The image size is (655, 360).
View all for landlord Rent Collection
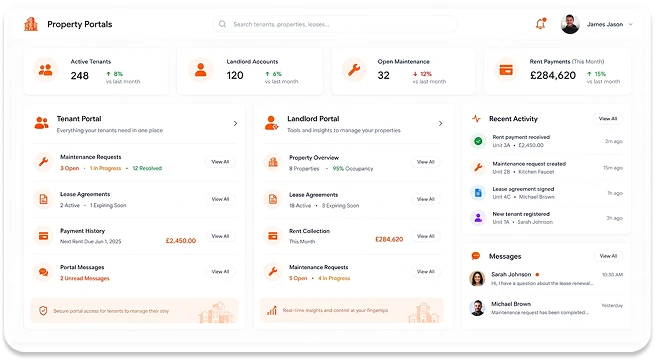coord(426,236)
